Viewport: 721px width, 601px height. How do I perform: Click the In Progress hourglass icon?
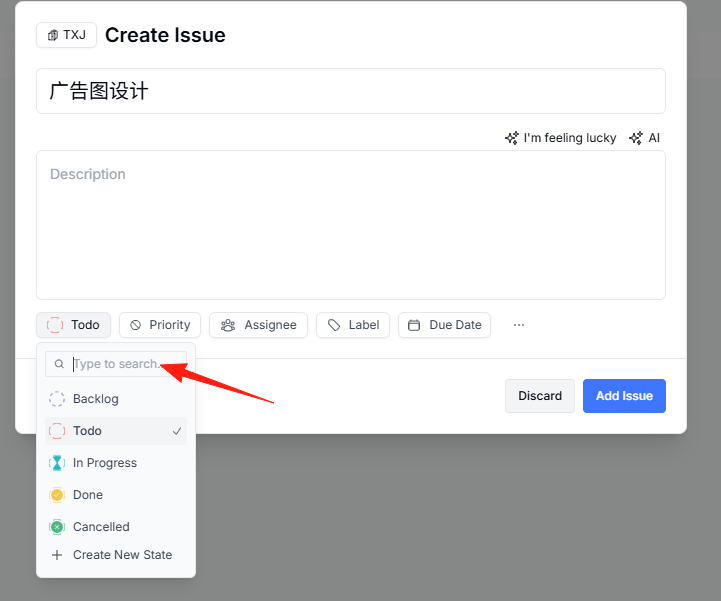point(57,463)
